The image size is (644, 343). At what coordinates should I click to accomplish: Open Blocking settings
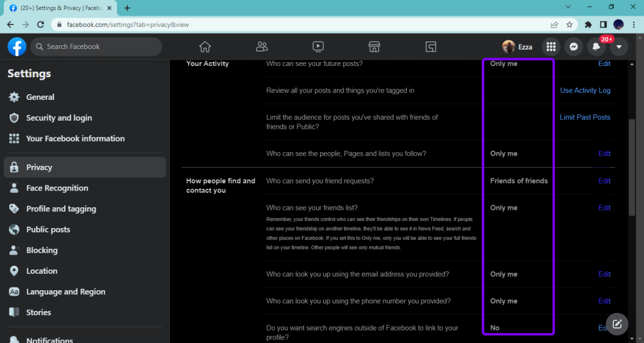[x=85, y=250]
